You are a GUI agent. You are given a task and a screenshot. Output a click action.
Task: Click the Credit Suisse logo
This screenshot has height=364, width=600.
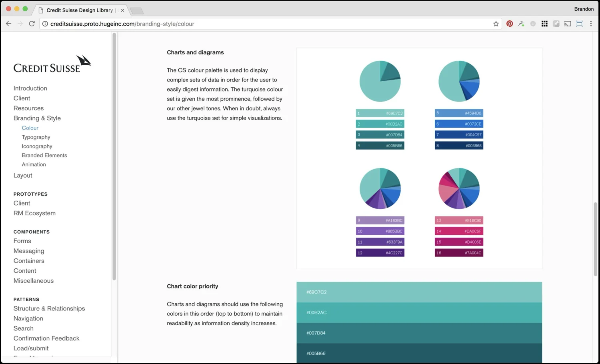[x=52, y=64]
